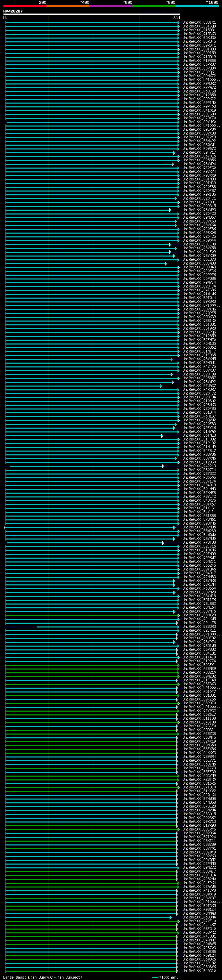
Task: Open hit UniRef100_Q42213
Action: click(x=199, y=466)
